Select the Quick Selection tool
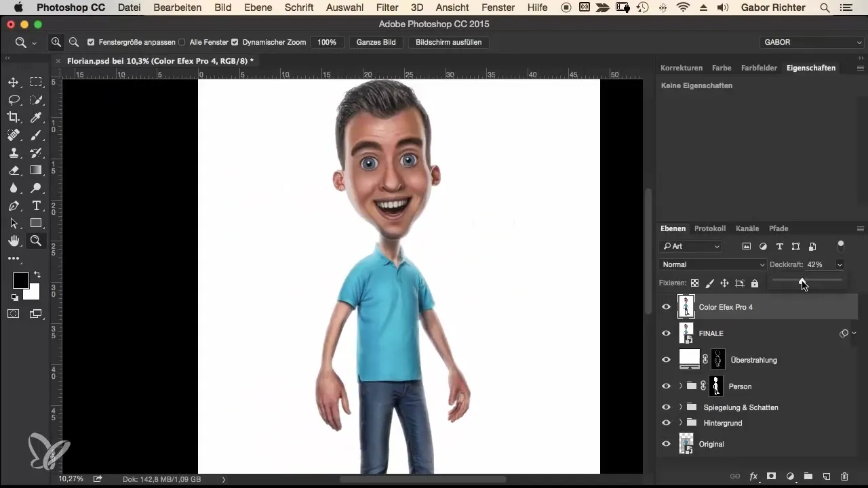This screenshot has width=868, height=488. tap(36, 100)
